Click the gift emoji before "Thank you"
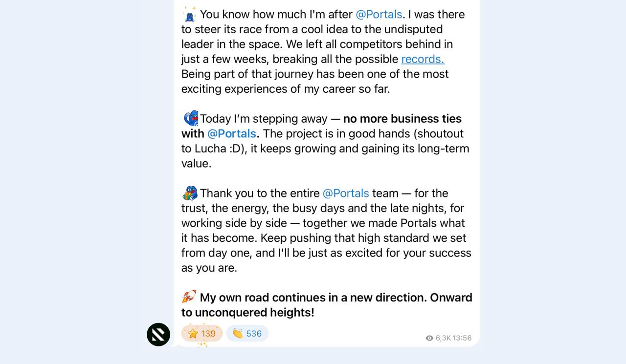 click(190, 193)
